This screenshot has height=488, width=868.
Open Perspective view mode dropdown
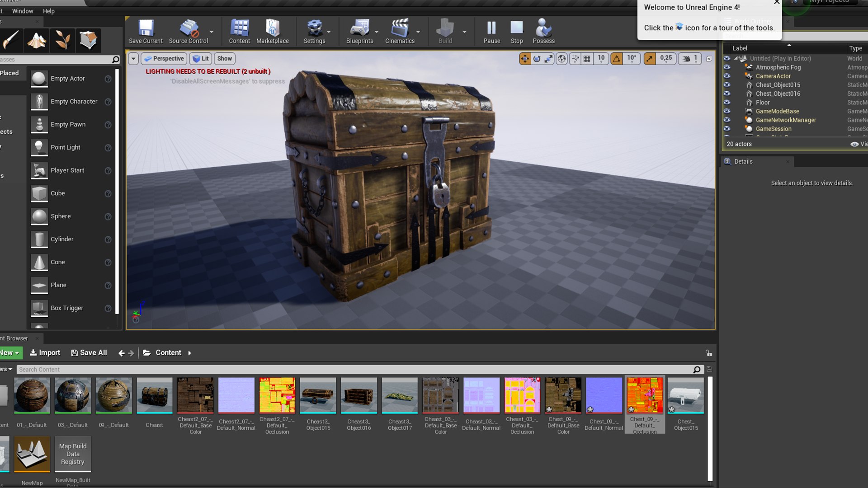point(164,58)
